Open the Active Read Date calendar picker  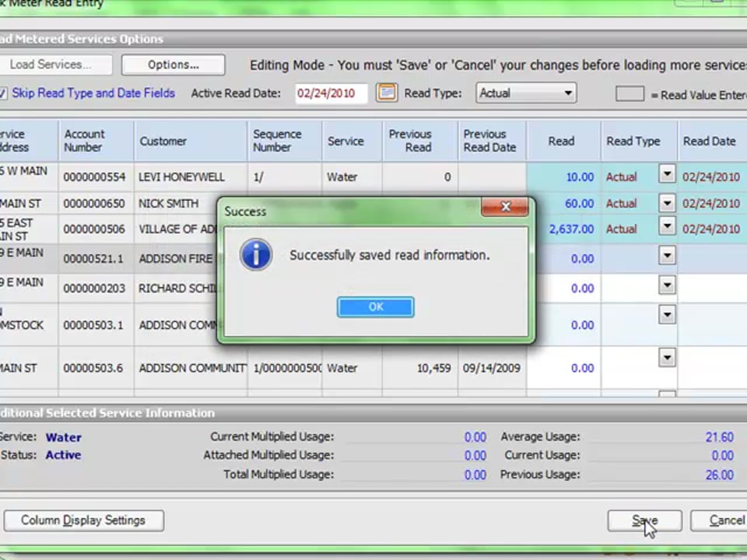click(x=386, y=93)
